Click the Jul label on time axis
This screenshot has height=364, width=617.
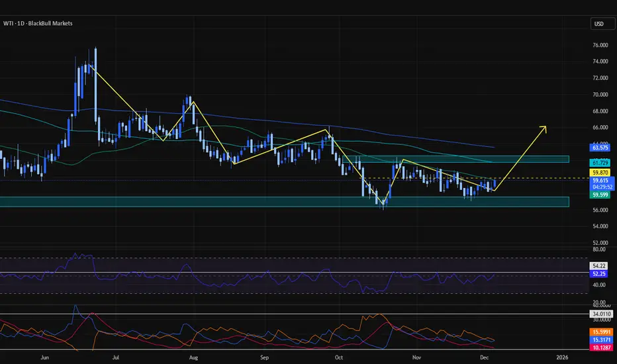(x=116, y=357)
